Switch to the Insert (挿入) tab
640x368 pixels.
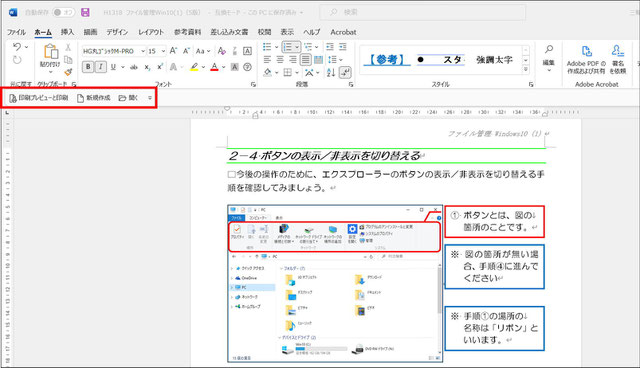tap(67, 32)
